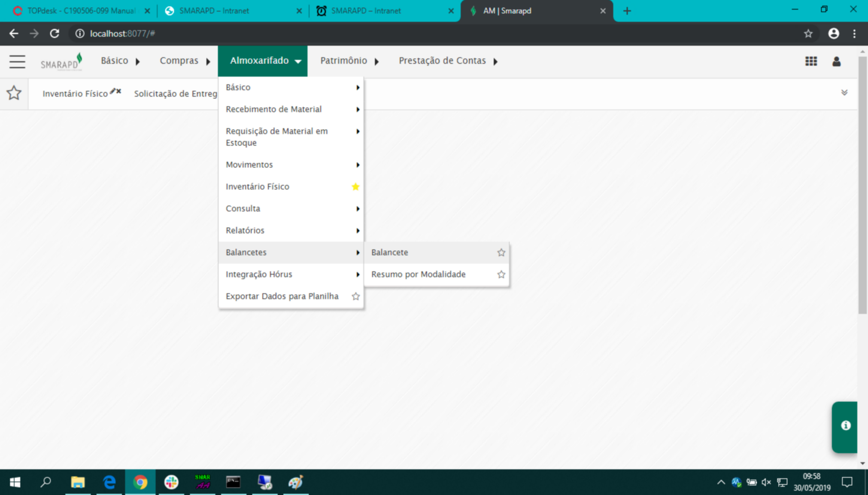Open Recebimento de Material submenu

pos(291,109)
